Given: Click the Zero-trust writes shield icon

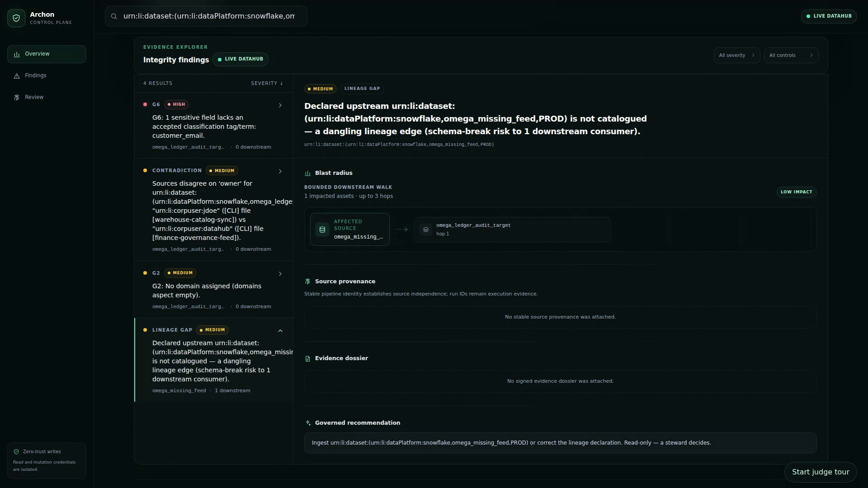Looking at the screenshot, I should [16, 452].
